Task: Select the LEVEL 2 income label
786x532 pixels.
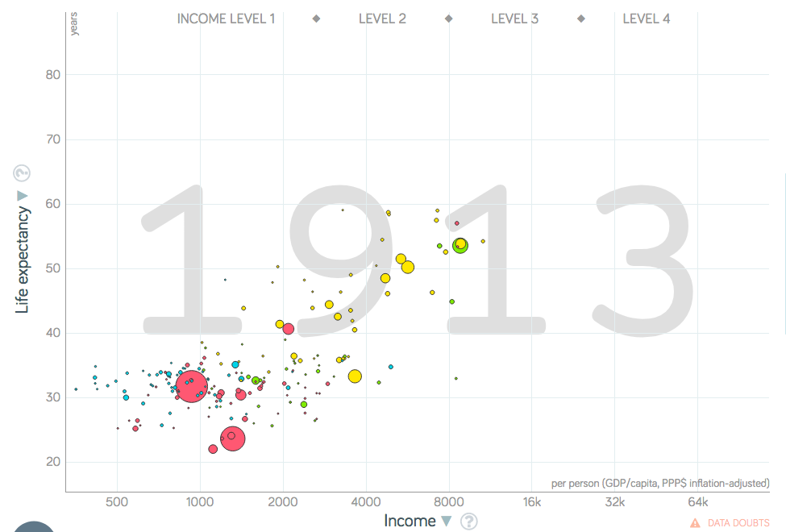Action: click(382, 19)
